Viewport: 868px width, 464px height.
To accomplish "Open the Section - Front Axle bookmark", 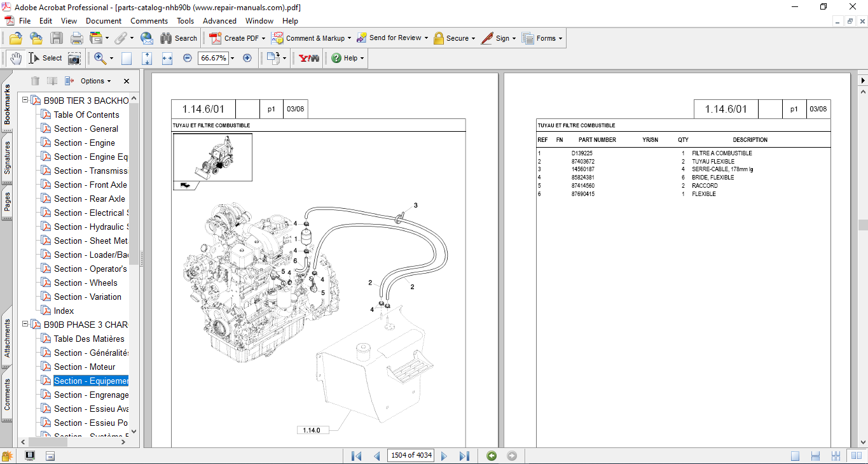I will click(x=90, y=185).
